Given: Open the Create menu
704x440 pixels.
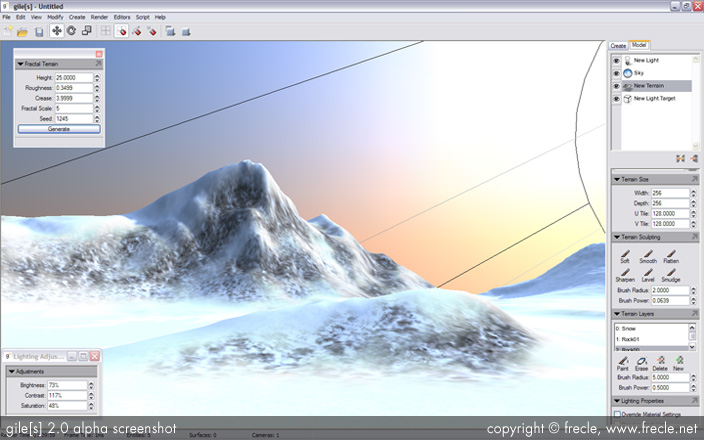Looking at the screenshot, I should click(77, 17).
